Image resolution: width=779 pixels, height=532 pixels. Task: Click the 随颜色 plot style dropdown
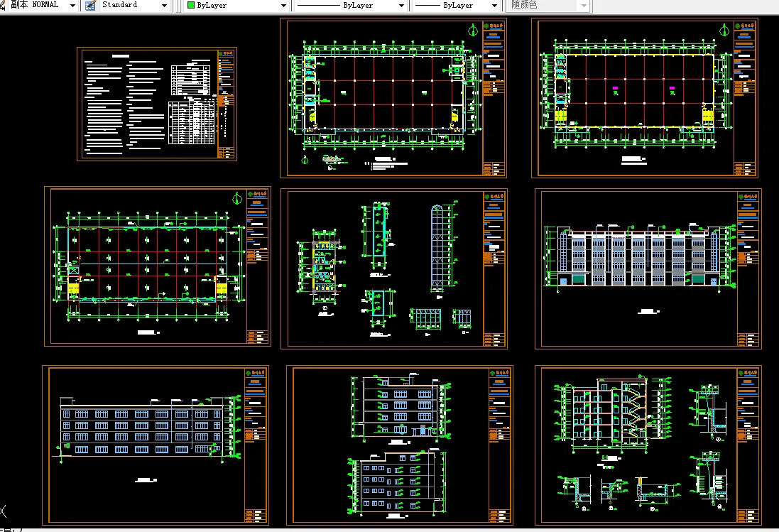click(548, 6)
